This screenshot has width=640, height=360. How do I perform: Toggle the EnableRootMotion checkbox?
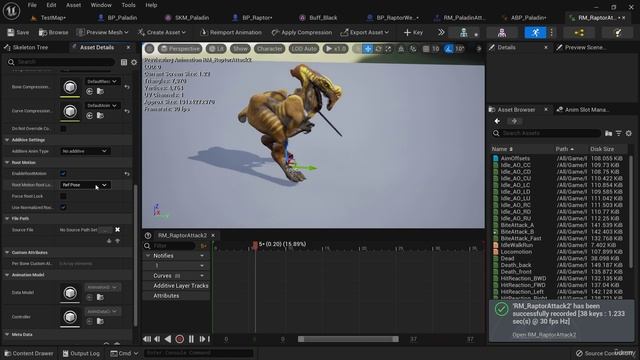point(63,173)
